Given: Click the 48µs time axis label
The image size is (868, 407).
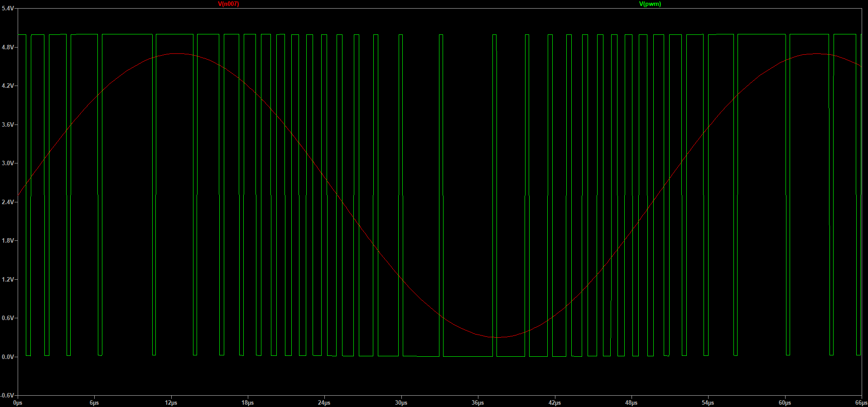Looking at the screenshot, I should [632, 402].
